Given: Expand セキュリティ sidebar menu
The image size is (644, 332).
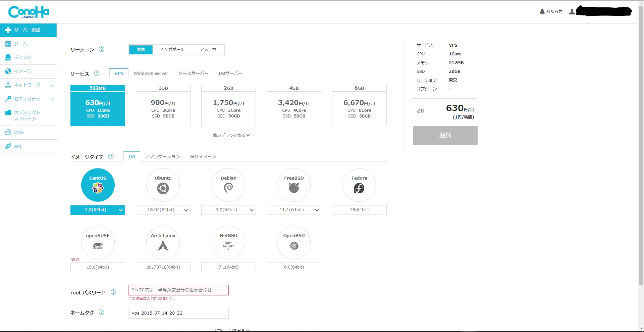Looking at the screenshot, I should click(28, 99).
